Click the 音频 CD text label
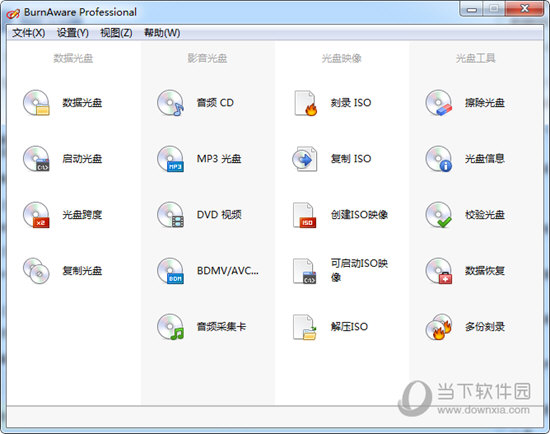The image size is (550, 434). (215, 103)
